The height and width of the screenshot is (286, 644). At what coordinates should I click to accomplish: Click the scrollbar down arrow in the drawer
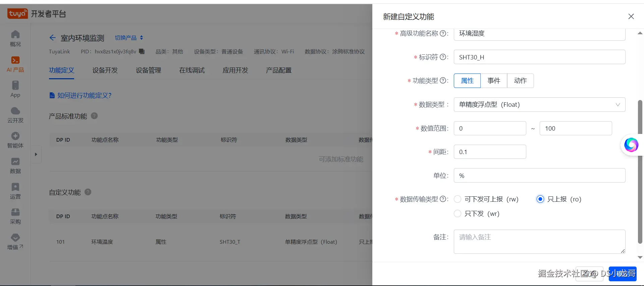click(640, 257)
